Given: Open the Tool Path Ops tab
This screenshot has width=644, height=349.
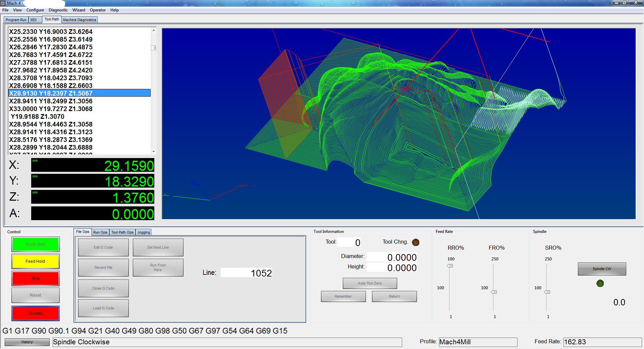Looking at the screenshot, I should point(122,232).
